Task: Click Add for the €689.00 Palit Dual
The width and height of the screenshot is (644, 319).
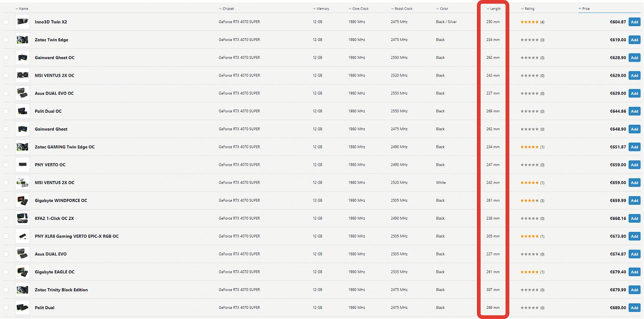Action: [635, 308]
